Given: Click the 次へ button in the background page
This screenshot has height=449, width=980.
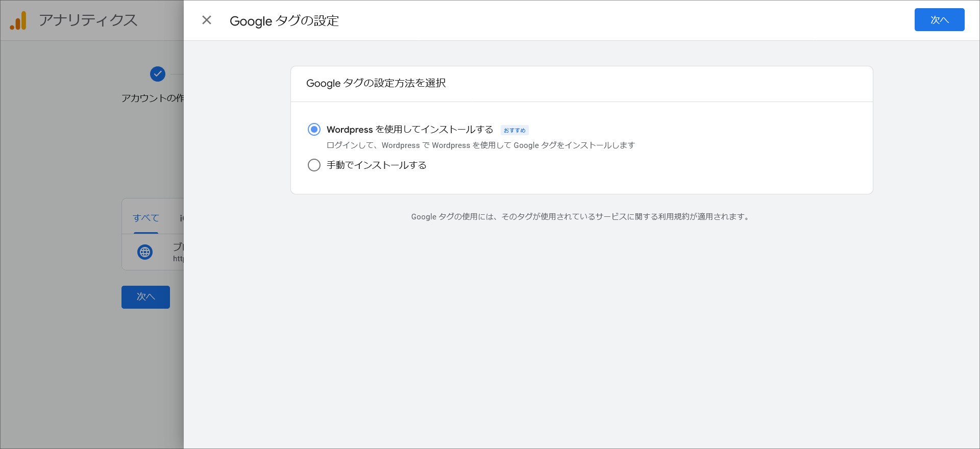Looking at the screenshot, I should pos(145,297).
